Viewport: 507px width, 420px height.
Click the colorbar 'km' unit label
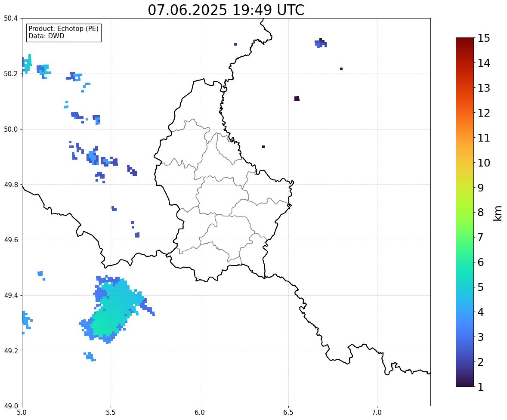tap(498, 213)
